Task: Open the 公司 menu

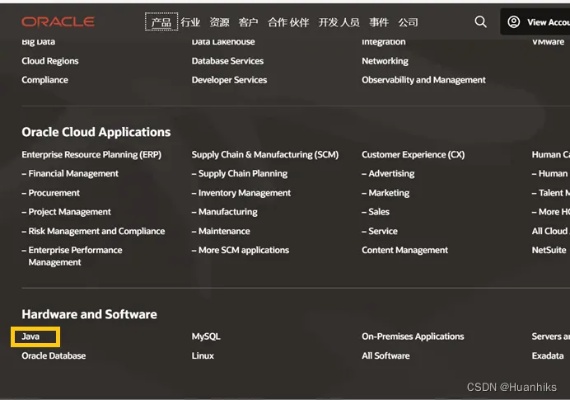Action: 408,22
